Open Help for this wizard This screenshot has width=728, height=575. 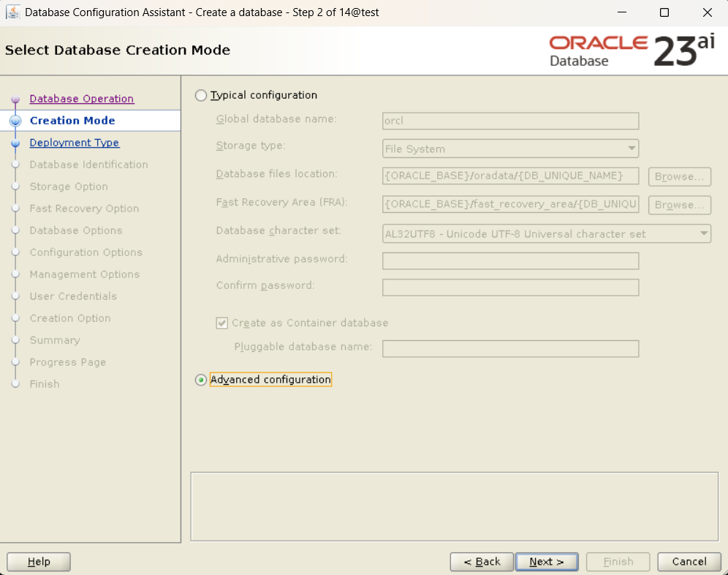coord(39,562)
